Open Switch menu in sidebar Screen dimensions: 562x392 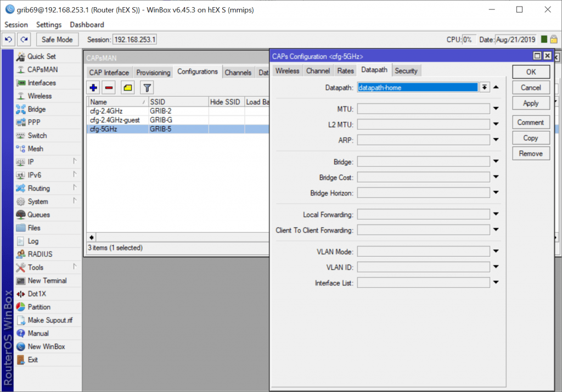tap(37, 136)
